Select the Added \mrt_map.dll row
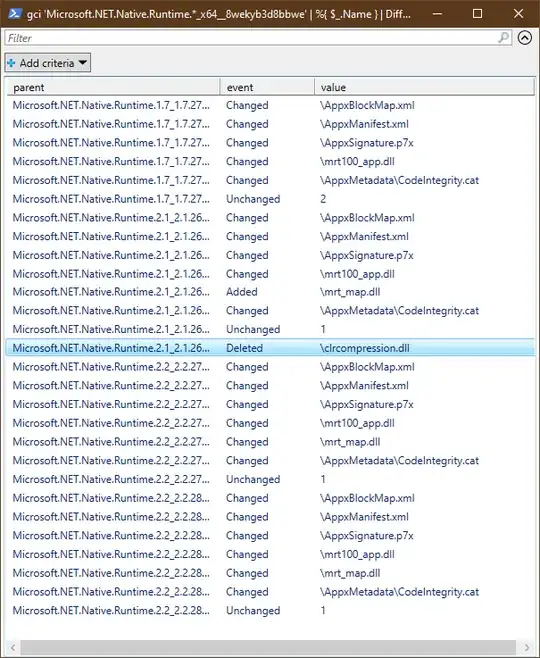The height and width of the screenshot is (658, 540). pyautogui.click(x=270, y=292)
